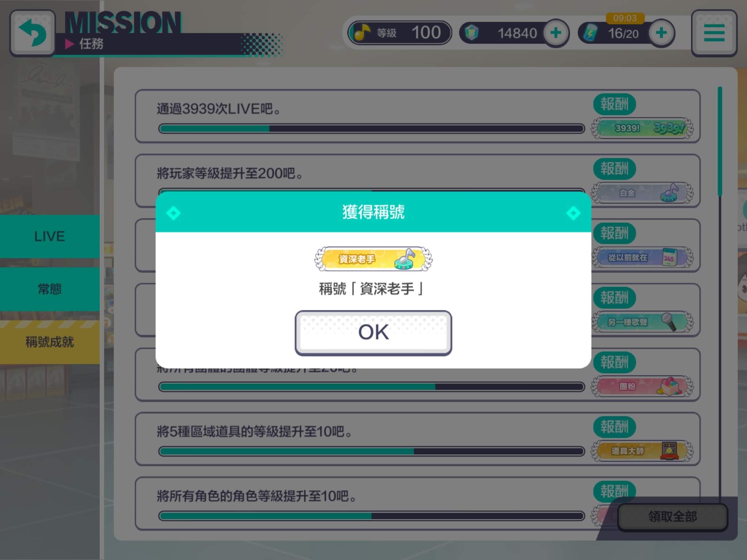747x560 pixels.
Task: Switch to the 常態 missions tab
Action: [x=50, y=289]
